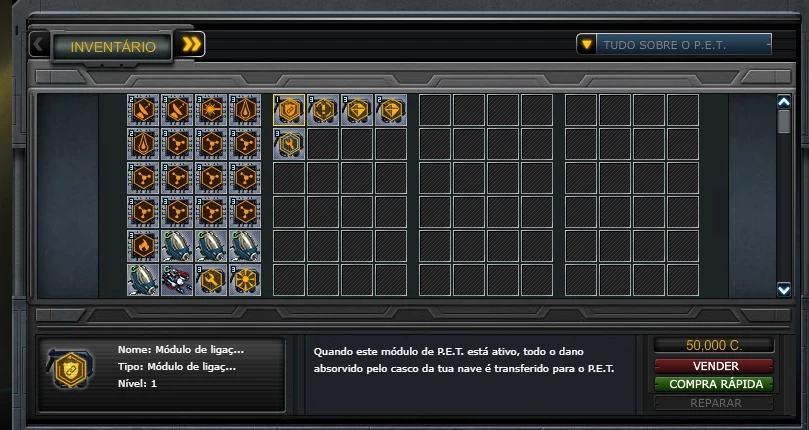This screenshot has width=809, height=430.
Task: Select the blue-bordered wrench repair module
Action: point(289,144)
